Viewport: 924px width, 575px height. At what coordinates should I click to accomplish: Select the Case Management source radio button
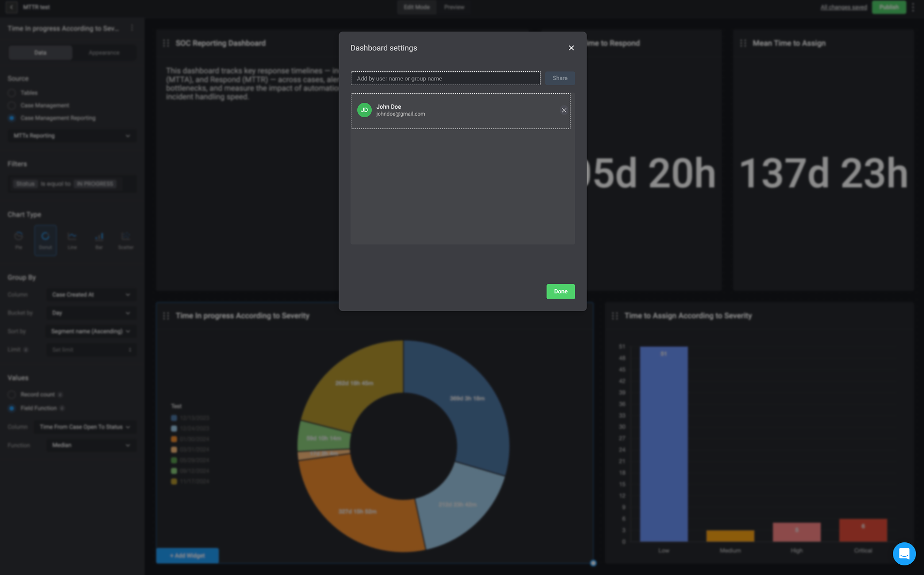pyautogui.click(x=12, y=105)
